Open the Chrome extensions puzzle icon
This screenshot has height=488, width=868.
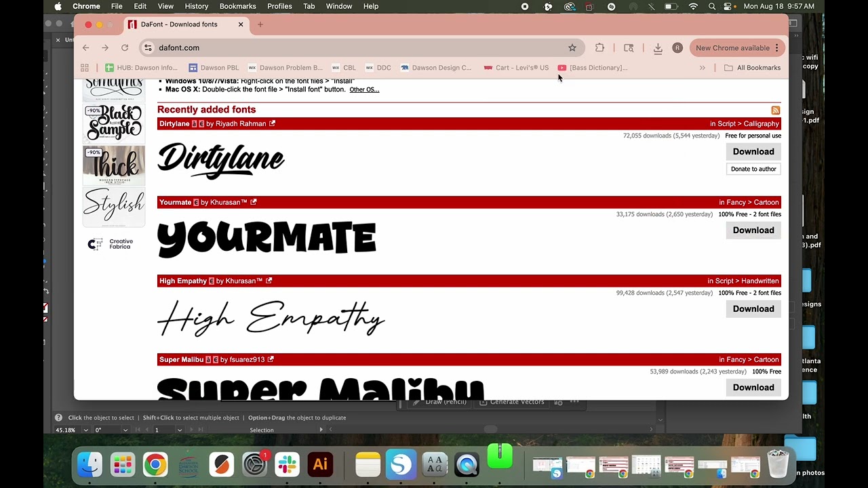599,47
